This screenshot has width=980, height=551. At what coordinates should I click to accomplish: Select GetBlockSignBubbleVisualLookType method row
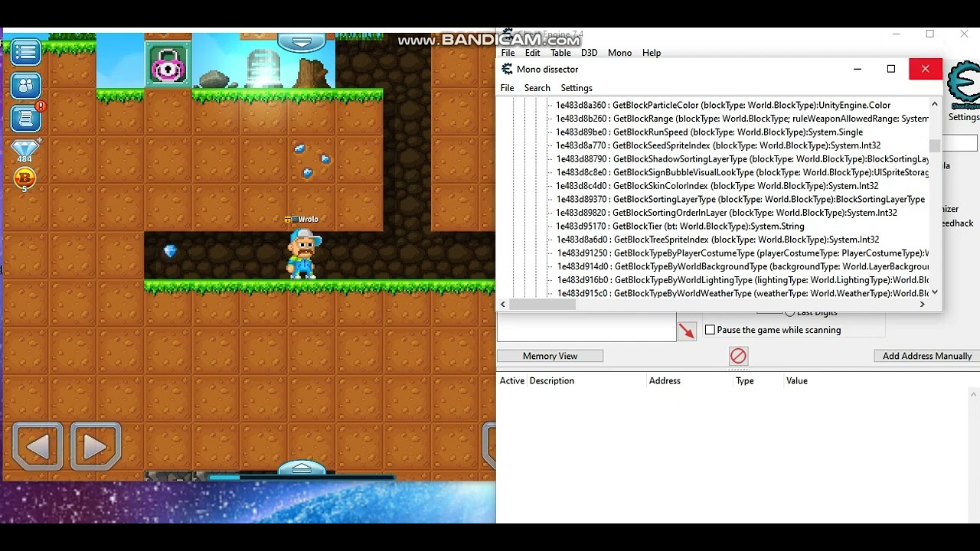742,172
